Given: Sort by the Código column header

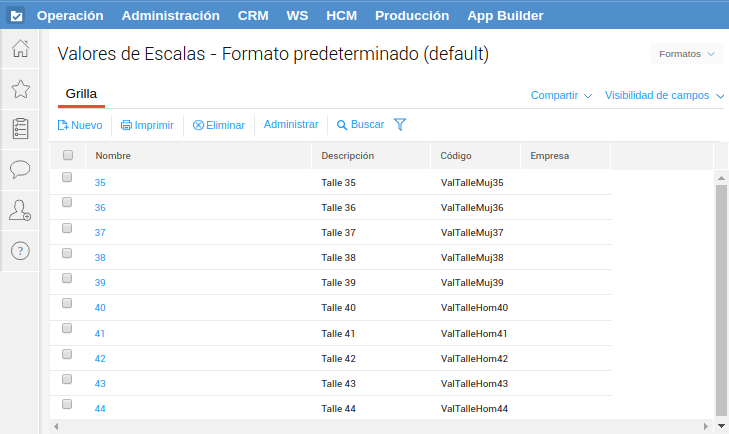Looking at the screenshot, I should [463, 156].
